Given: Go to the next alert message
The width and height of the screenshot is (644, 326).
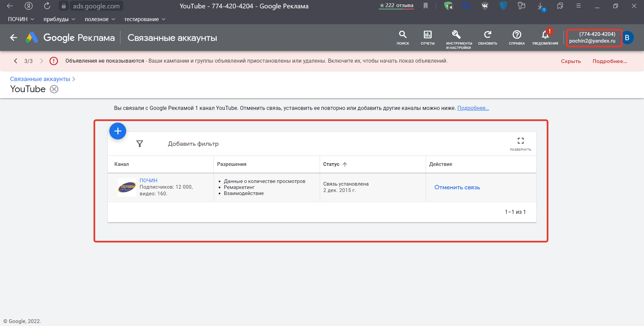Looking at the screenshot, I should pos(42,61).
